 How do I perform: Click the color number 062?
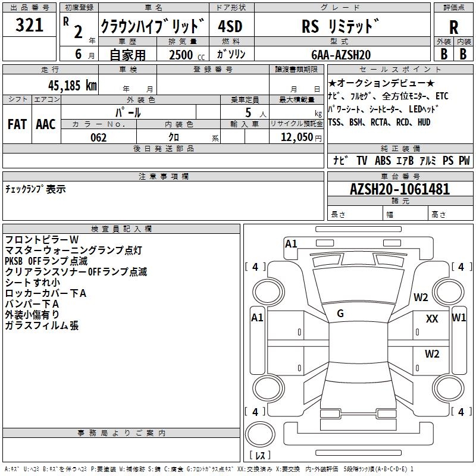(x=99, y=137)
